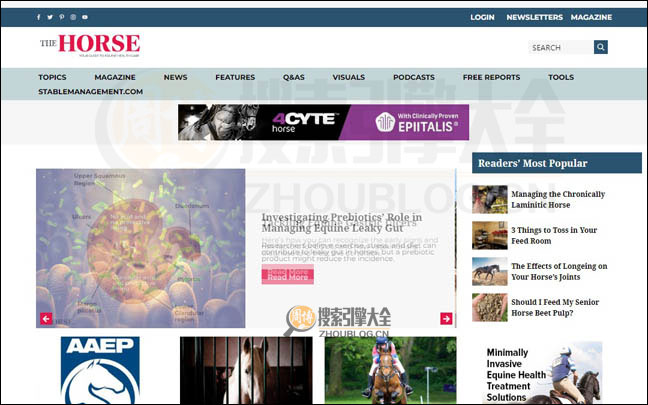This screenshot has height=405, width=648.
Task: Open The Effects of Longeing article
Action: pos(559,272)
